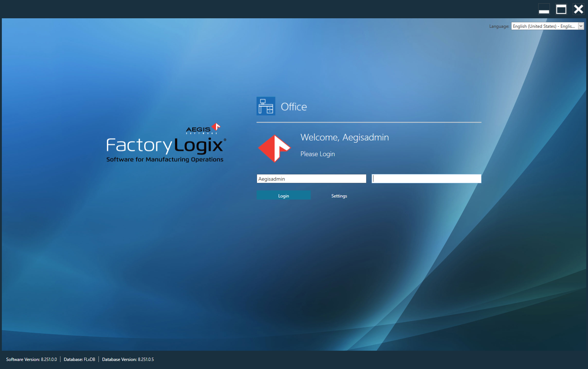Click the Aegisadmin username field
588x369 pixels.
(311, 178)
